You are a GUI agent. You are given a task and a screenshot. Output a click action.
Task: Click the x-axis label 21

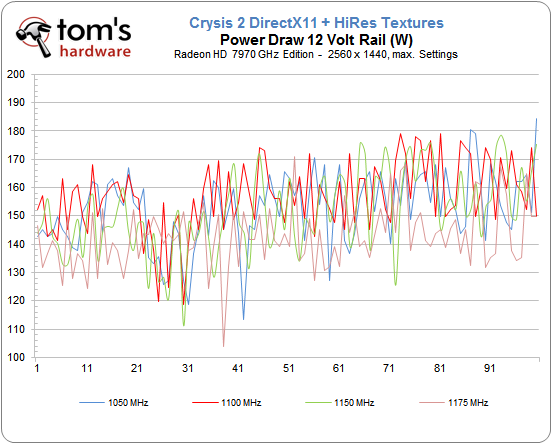[x=137, y=369]
